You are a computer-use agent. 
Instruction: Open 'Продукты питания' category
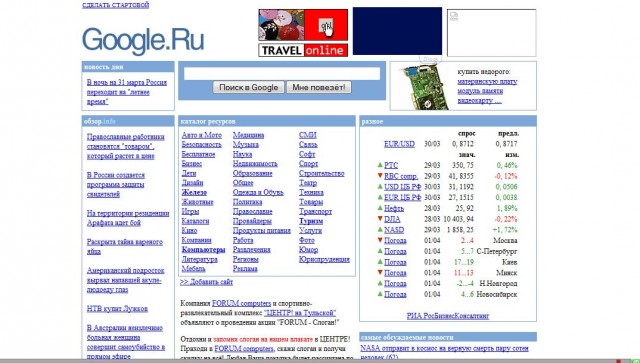click(x=262, y=231)
